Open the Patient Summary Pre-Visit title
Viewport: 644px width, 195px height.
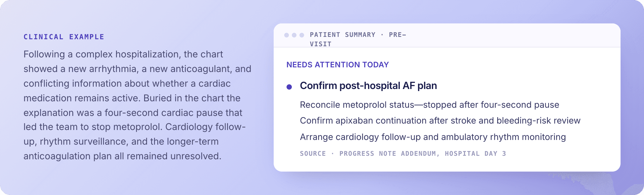point(358,39)
